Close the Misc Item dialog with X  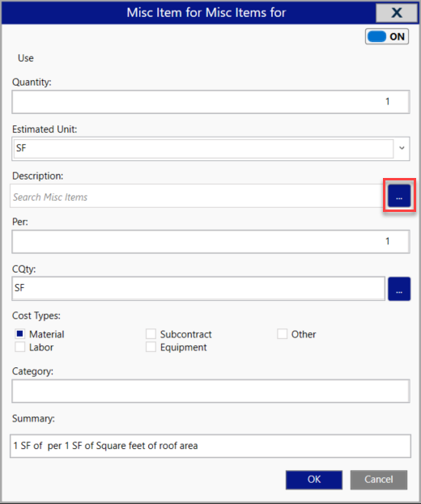397,13
